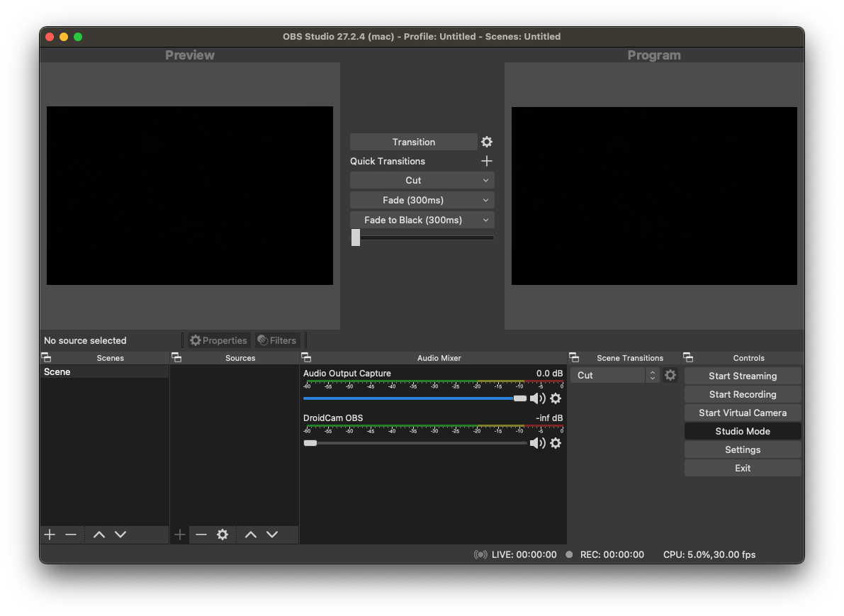Click Audio Output Capture level meter
This screenshot has width=844, height=616.
434,384
